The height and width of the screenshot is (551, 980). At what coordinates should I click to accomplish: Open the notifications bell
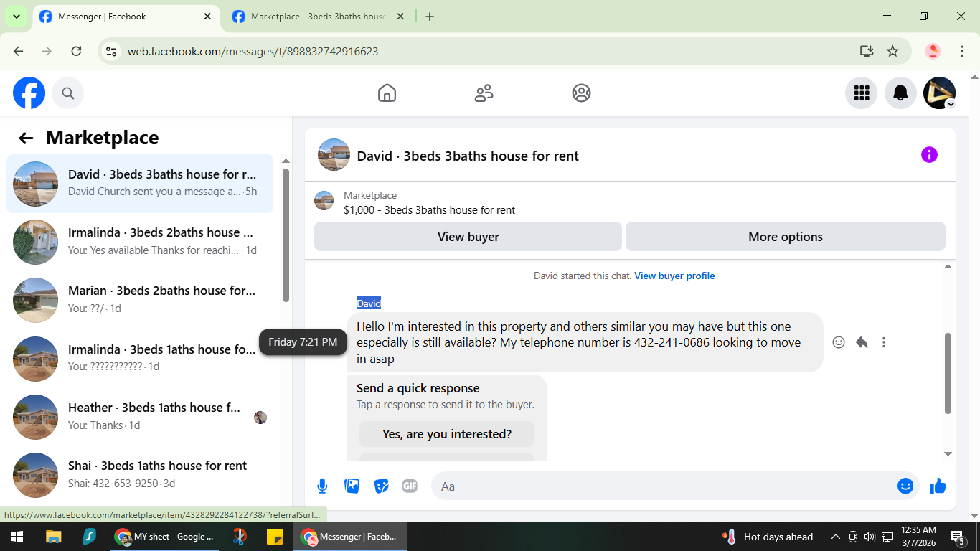[900, 93]
